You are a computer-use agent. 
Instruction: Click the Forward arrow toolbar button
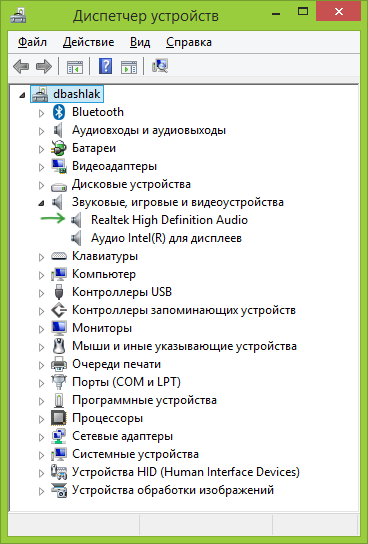[x=44, y=66]
